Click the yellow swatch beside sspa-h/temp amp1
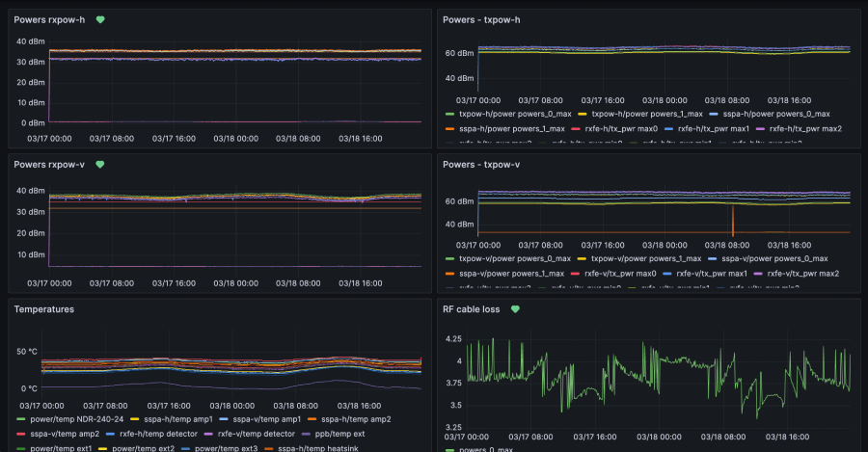Image resolution: width=868 pixels, height=452 pixels. 134,419
